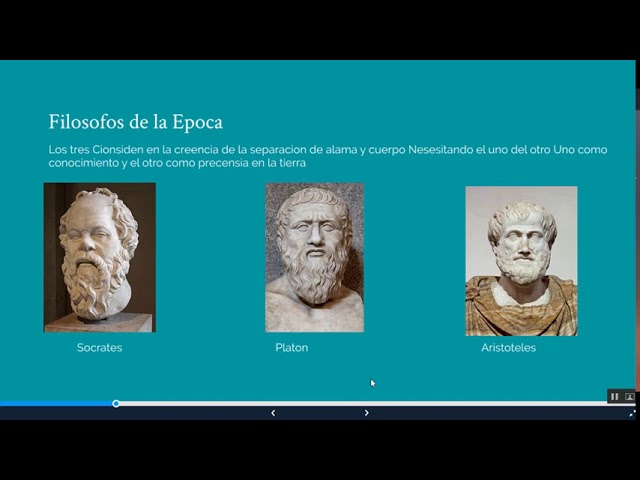Select the Platon bust image
The image size is (640, 480).
pyautogui.click(x=315, y=258)
